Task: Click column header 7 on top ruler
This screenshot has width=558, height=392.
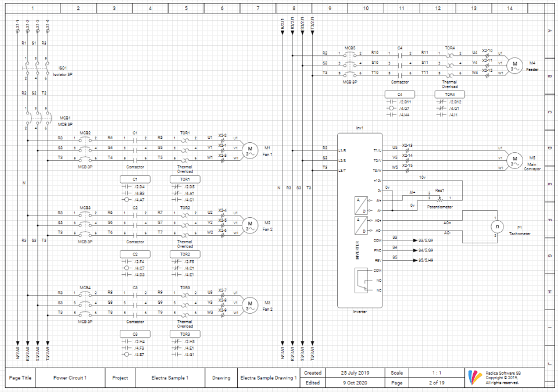Action: click(258, 8)
